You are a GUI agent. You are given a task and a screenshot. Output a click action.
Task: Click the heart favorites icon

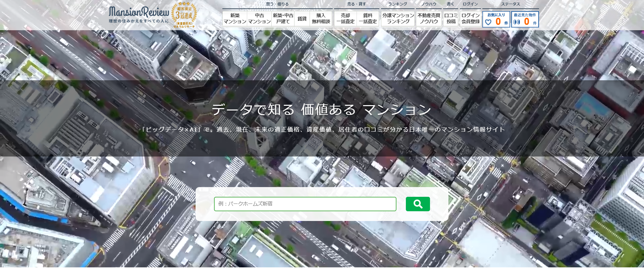(x=488, y=22)
